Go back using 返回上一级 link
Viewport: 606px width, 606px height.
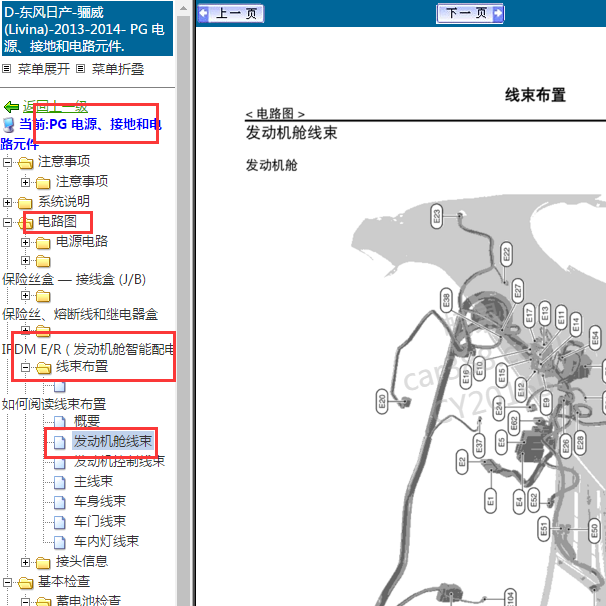click(x=55, y=106)
